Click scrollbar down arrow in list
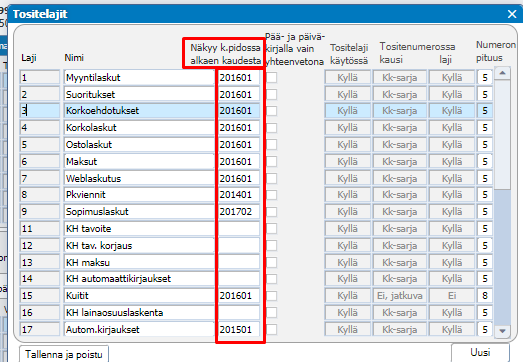This screenshot has width=523, height=362. pyautogui.click(x=503, y=331)
